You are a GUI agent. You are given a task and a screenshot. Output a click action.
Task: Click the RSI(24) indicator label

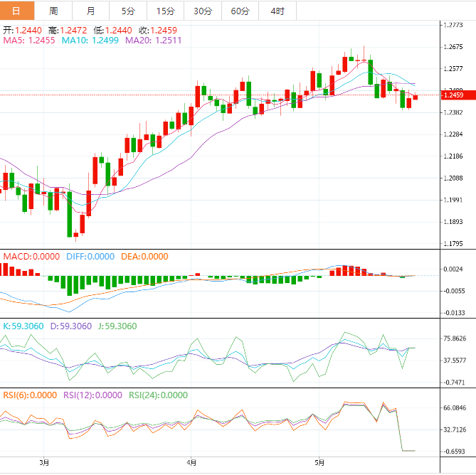tap(157, 395)
